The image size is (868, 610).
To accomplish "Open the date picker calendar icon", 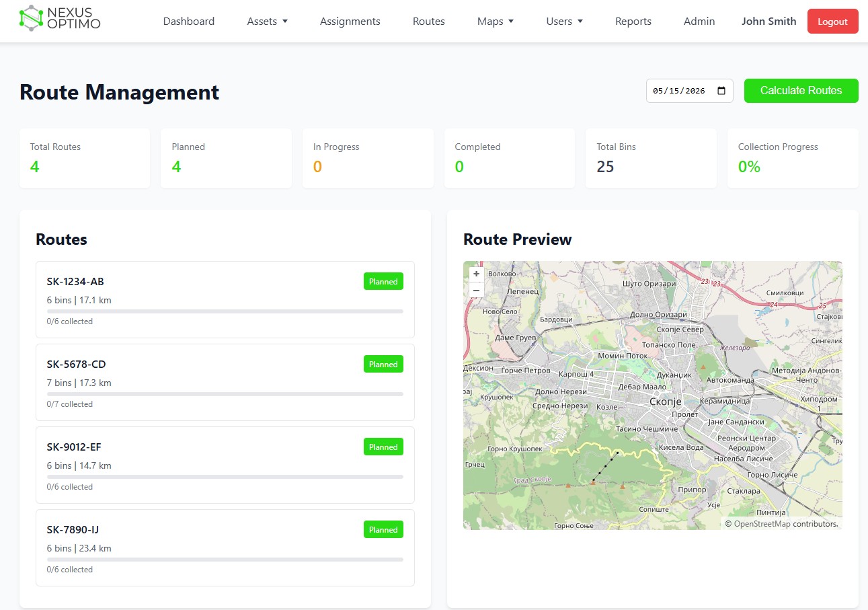I will coord(721,91).
